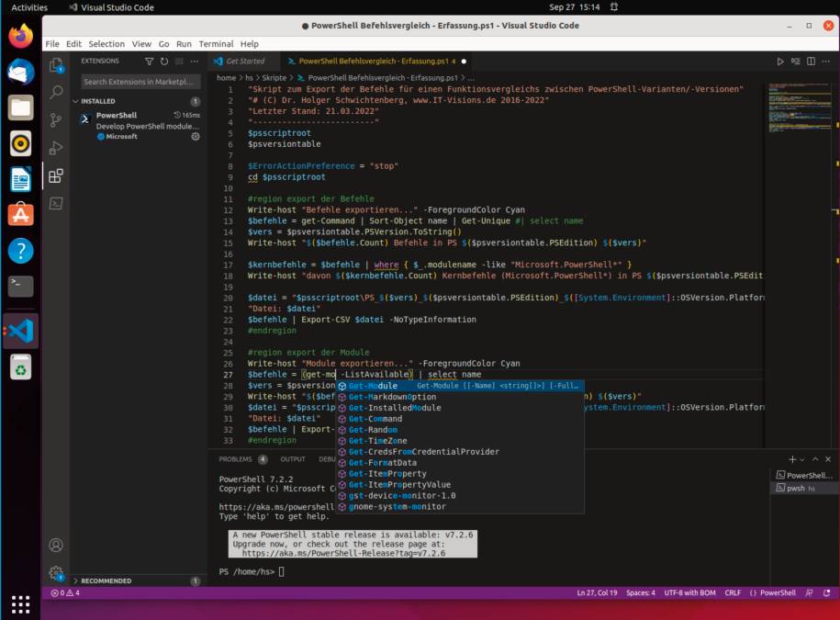Change indentation Spaces: 4
The image size is (840, 620).
(640, 592)
